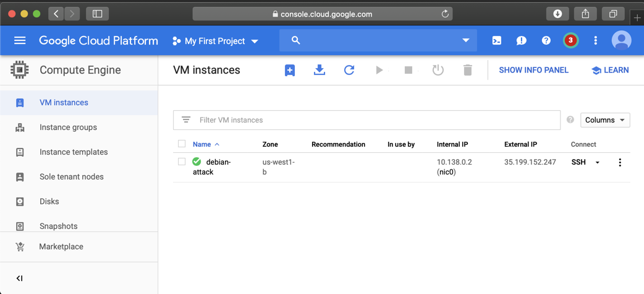
Task: Open the notifications badge showing 3
Action: (x=570, y=41)
